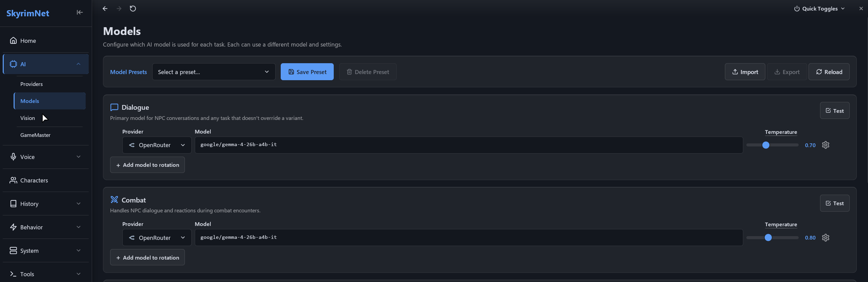Image resolution: width=868 pixels, height=282 pixels.
Task: Click the Dialogue chat bubble icon
Action: click(114, 107)
